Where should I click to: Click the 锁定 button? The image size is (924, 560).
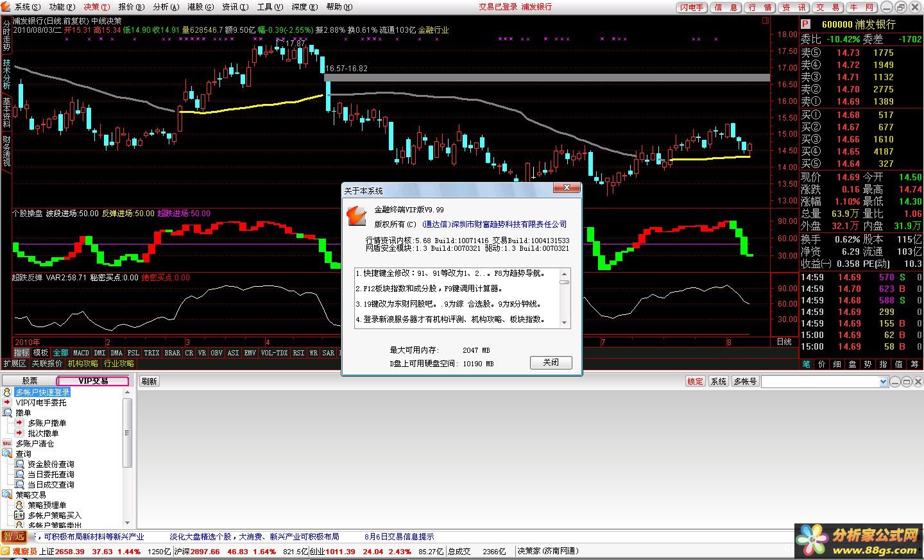[x=696, y=381]
